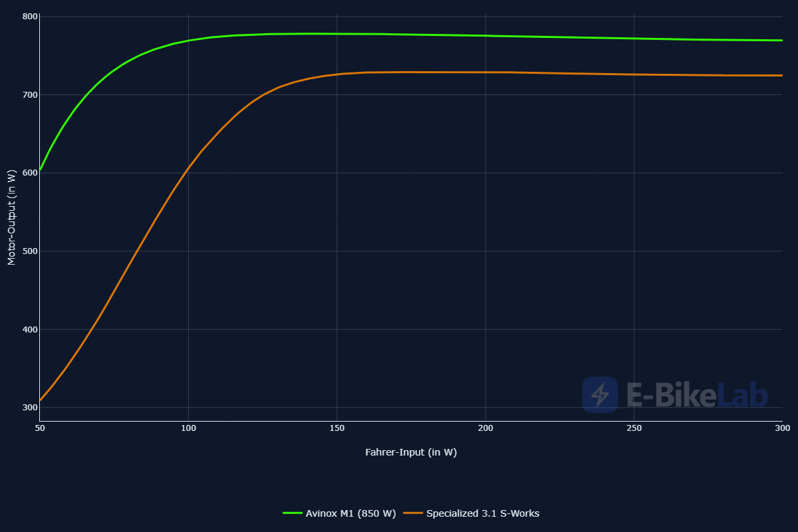Image resolution: width=798 pixels, height=532 pixels.
Task: Toggle the Avinox M1 (850 W) legend entry
Action: [x=350, y=513]
